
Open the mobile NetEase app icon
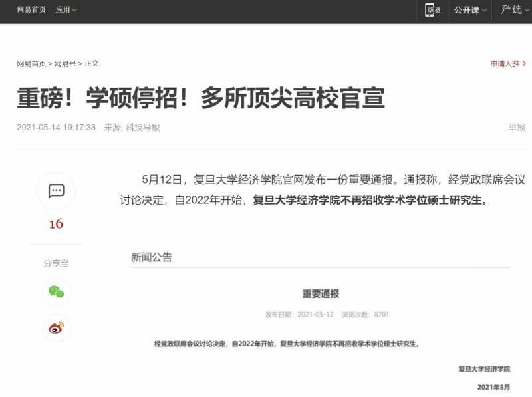[432, 10]
